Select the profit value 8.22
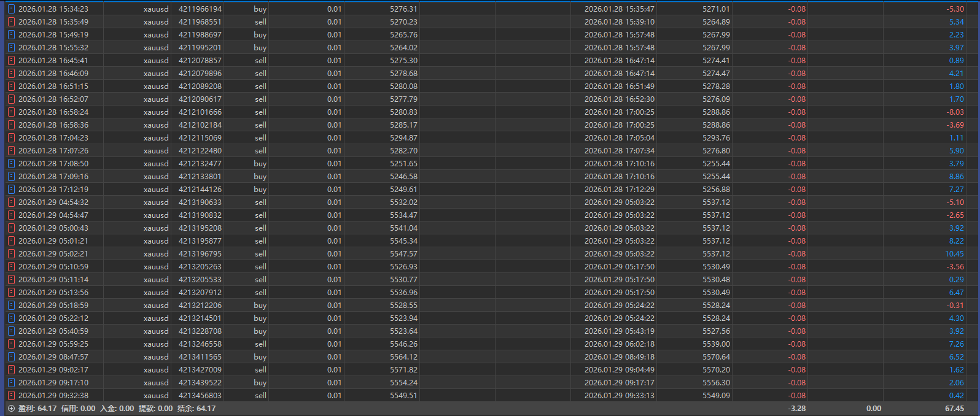This screenshot has width=980, height=416. click(957, 241)
